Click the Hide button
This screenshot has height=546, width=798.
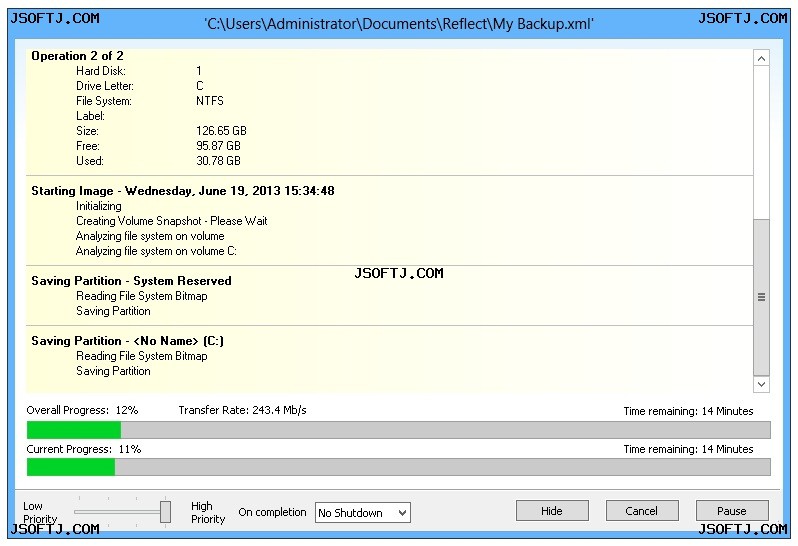[x=552, y=510]
